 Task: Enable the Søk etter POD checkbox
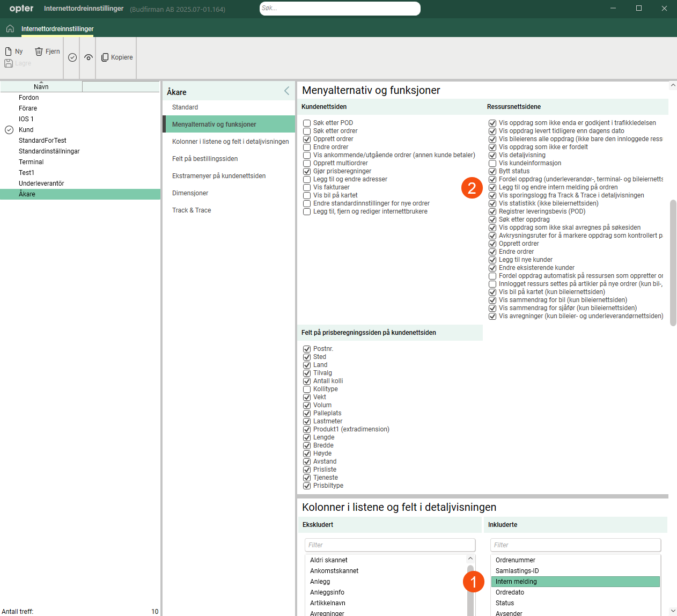tap(307, 123)
